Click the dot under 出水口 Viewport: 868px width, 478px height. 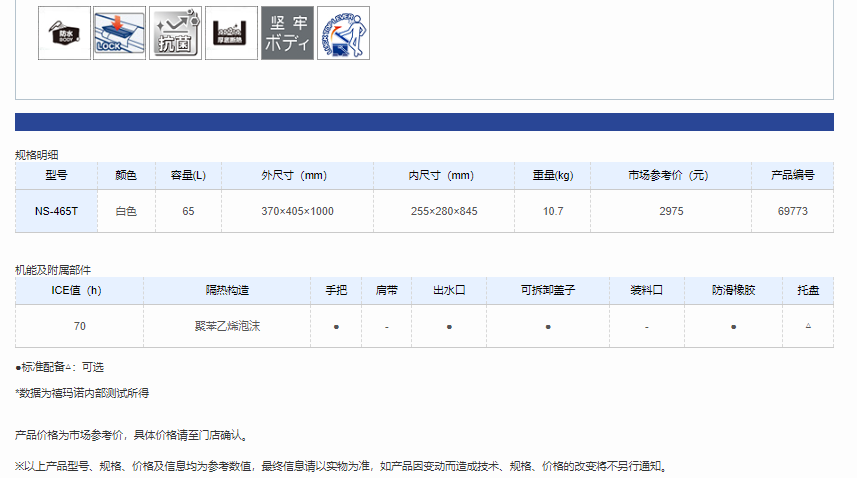coord(449,327)
